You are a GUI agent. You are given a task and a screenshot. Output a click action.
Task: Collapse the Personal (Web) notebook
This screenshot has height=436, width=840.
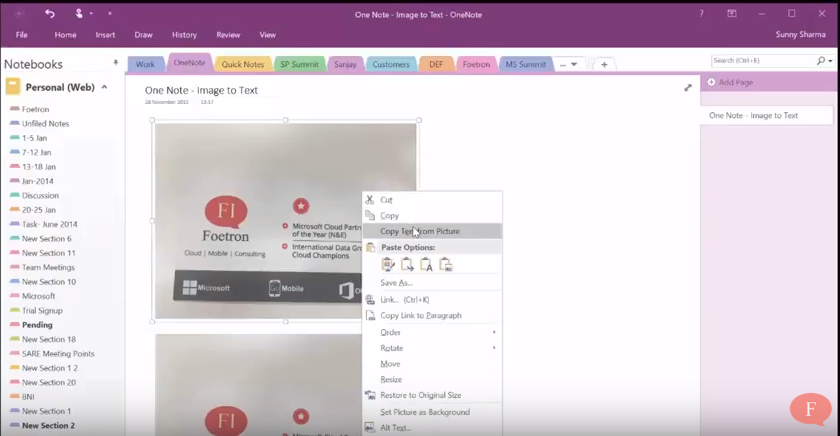104,87
